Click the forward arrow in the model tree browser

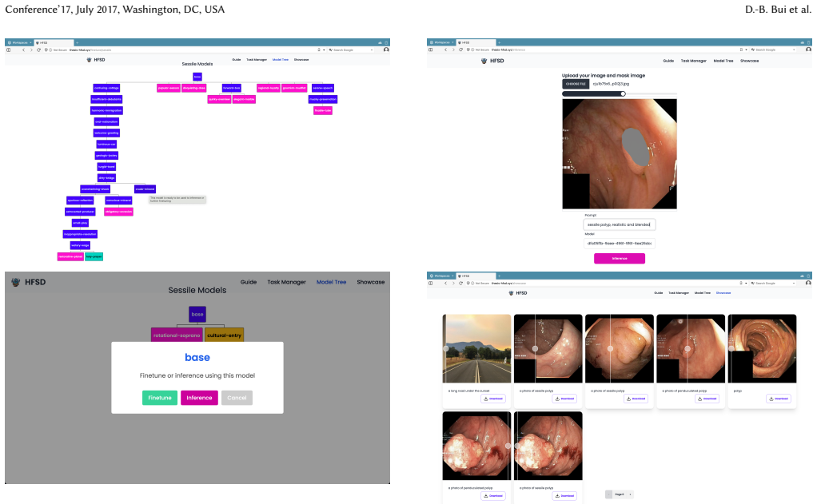31,50
